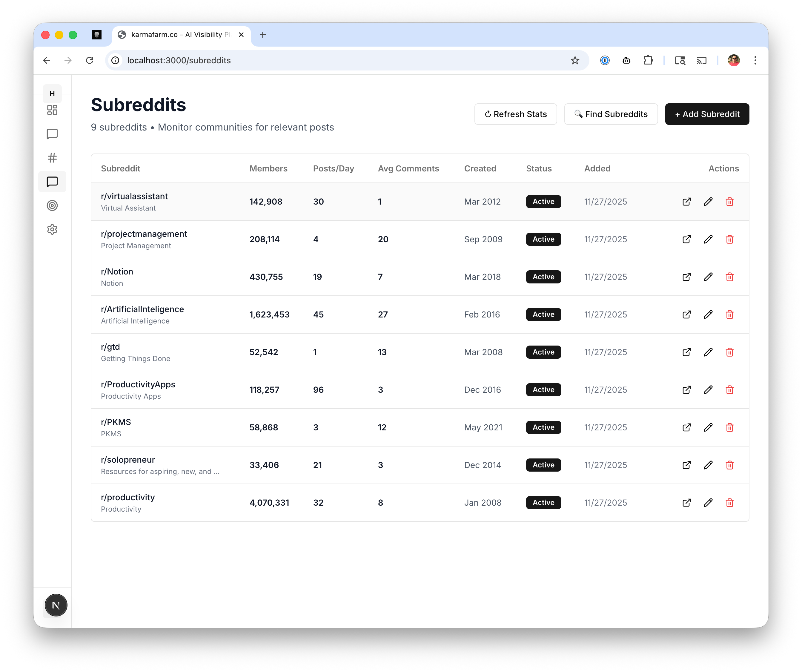Click the Find Subreddits button
Viewport: 802px width, 672px height.
coord(611,114)
